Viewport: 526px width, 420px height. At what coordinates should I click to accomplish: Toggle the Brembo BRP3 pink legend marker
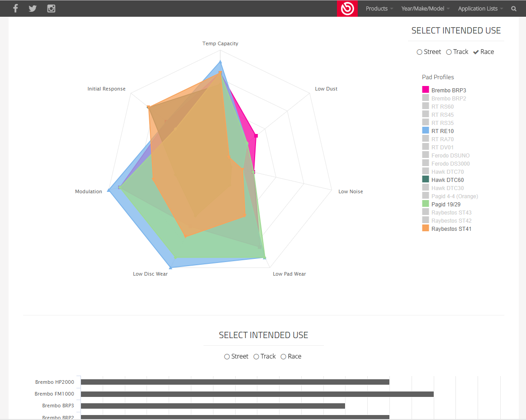426,90
